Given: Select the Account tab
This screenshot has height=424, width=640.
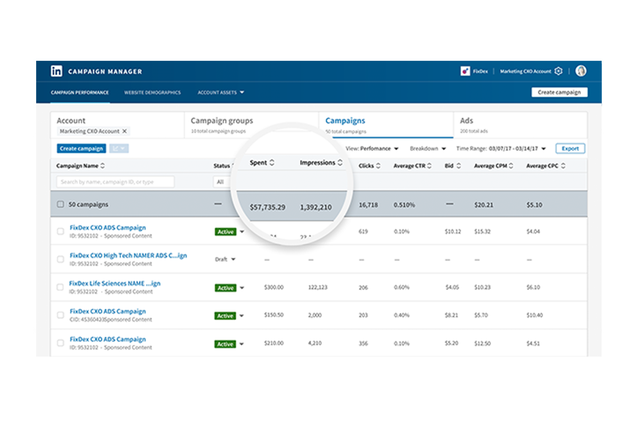Looking at the screenshot, I should (118, 125).
